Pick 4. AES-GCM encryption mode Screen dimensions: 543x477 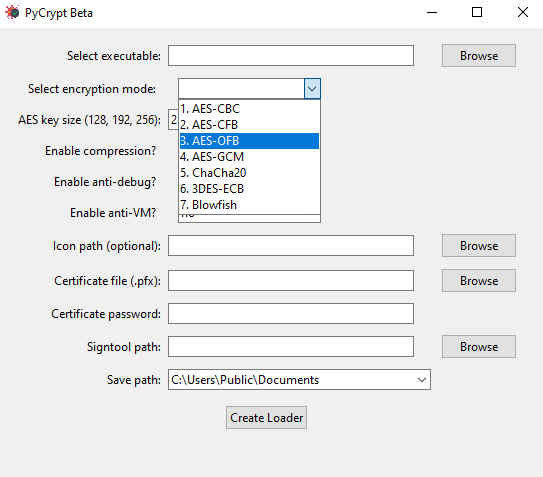tap(249, 157)
